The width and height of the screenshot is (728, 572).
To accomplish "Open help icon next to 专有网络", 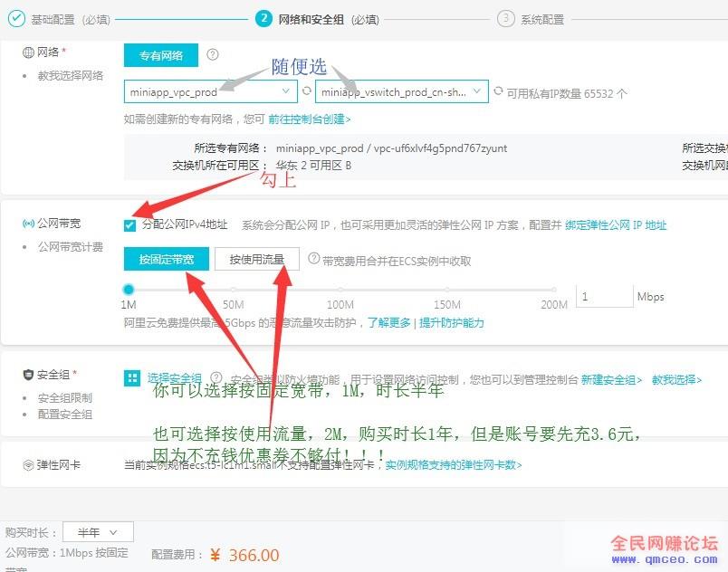I will (x=213, y=54).
